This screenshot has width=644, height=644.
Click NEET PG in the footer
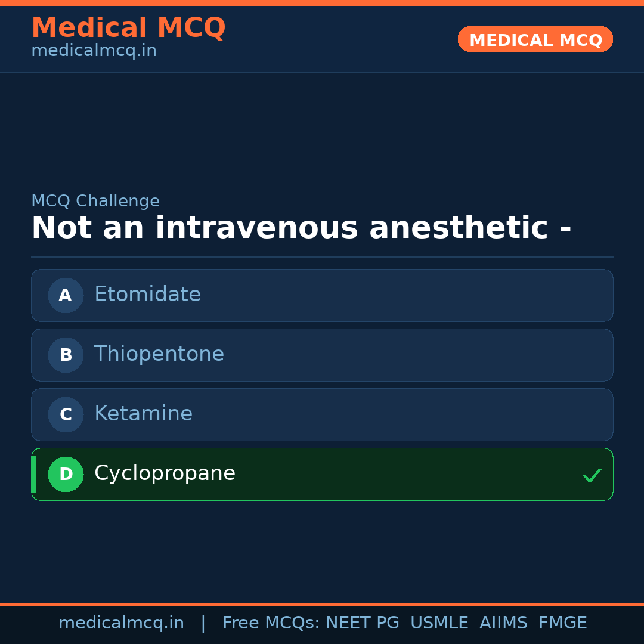[x=363, y=623]
